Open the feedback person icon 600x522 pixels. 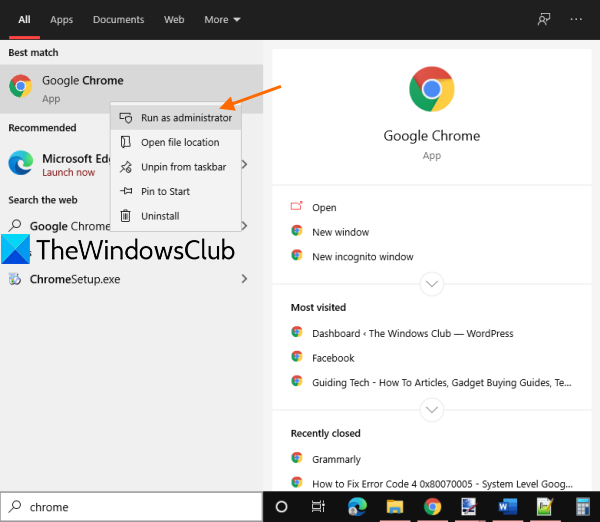[544, 19]
